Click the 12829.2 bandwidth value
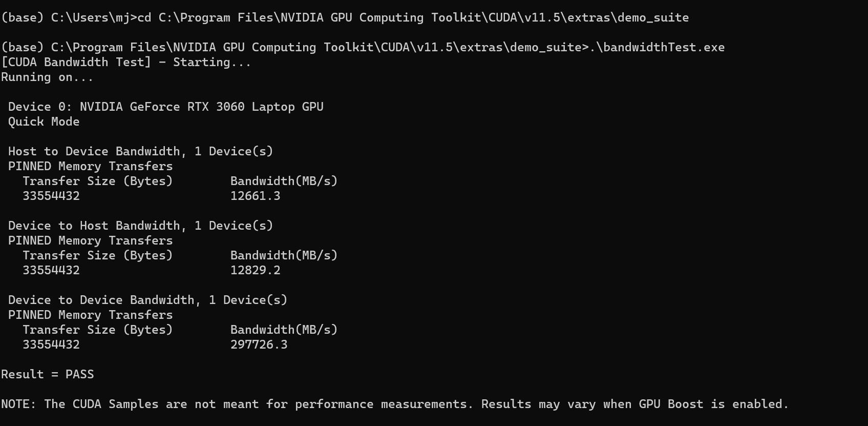Viewport: 868px width, 426px height. [255, 271]
